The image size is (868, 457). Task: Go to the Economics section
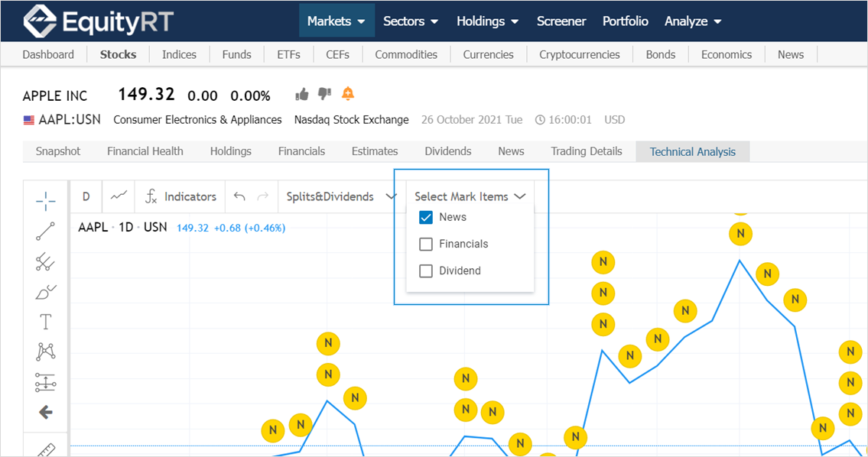[727, 54]
